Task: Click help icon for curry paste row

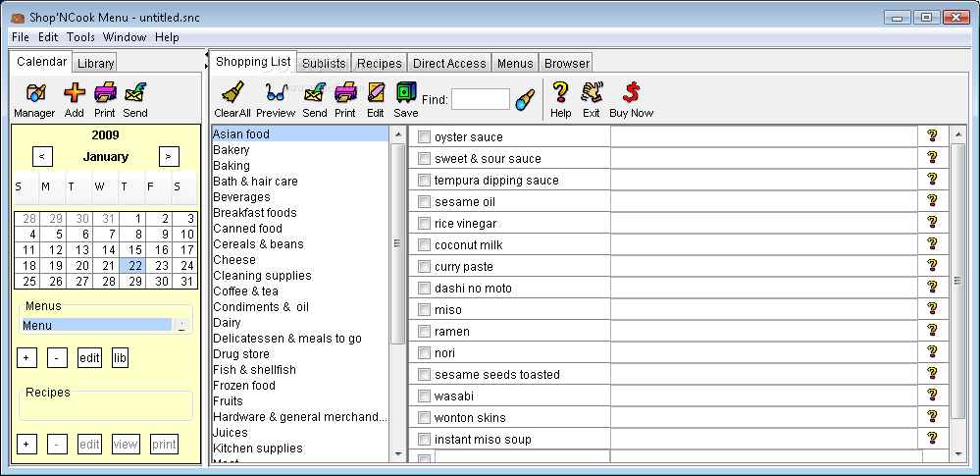Action: tap(932, 265)
